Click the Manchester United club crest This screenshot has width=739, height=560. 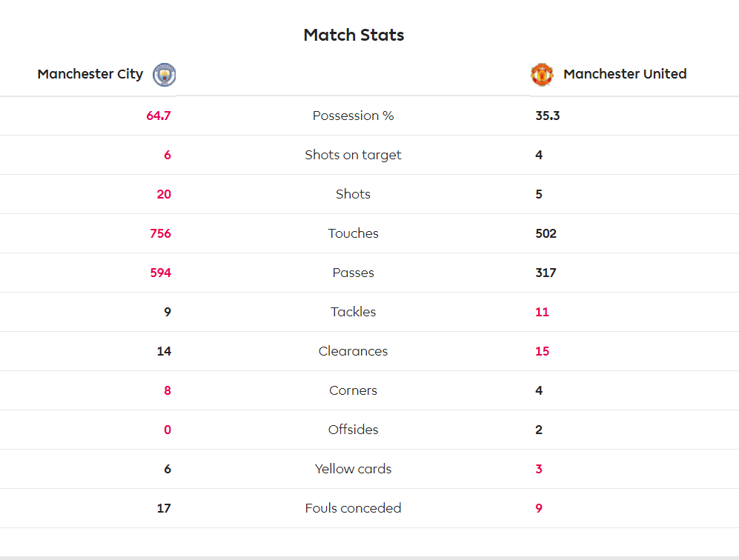(x=542, y=74)
